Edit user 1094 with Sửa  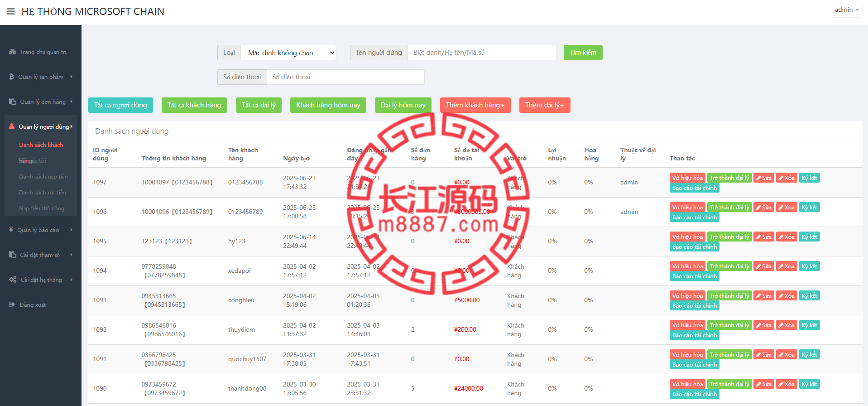click(764, 266)
